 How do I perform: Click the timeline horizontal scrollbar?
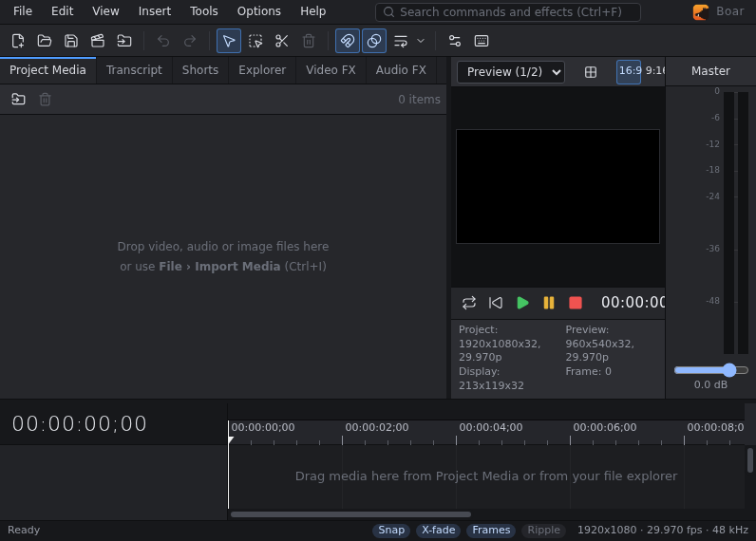350,514
